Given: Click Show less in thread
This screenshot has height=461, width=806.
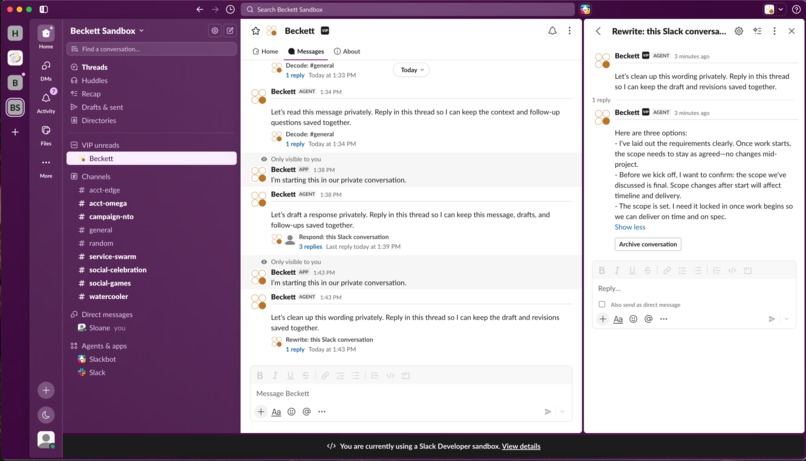Looking at the screenshot, I should 630,227.
